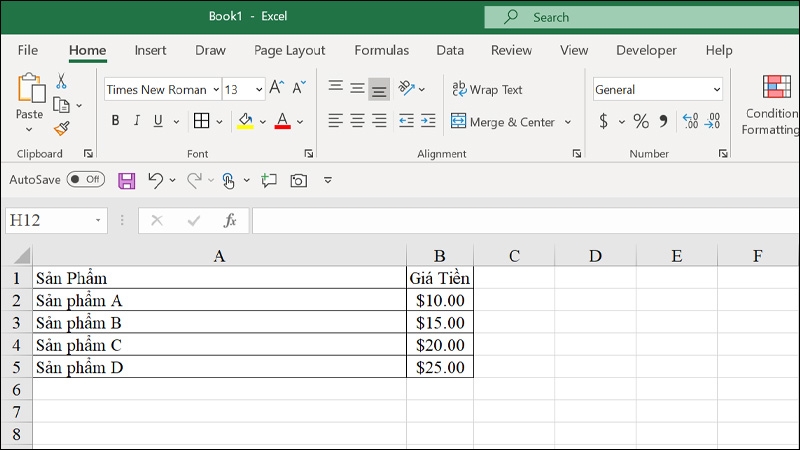The width and height of the screenshot is (800, 450).
Task: Click the Format Painter brush icon
Action: click(x=61, y=128)
